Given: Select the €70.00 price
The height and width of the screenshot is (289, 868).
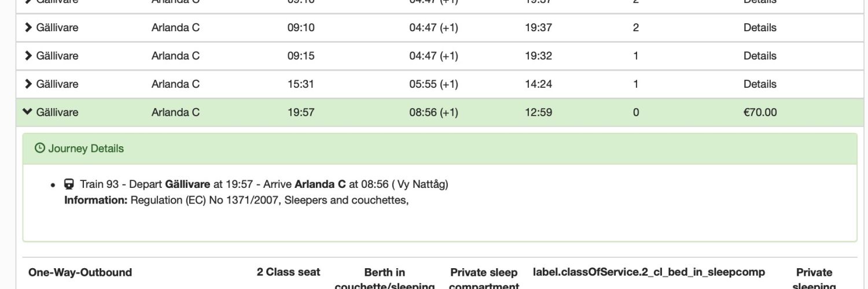Looking at the screenshot, I should [760, 112].
